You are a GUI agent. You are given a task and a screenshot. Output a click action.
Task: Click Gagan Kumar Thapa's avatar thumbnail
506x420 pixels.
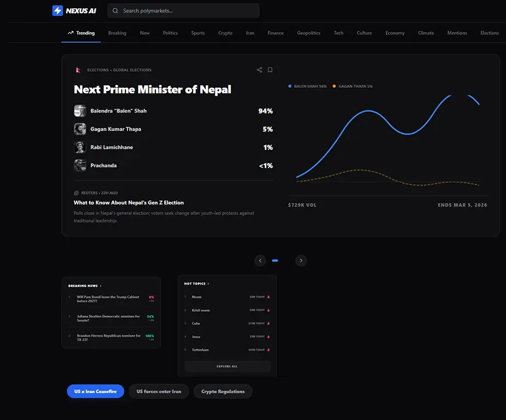click(80, 129)
